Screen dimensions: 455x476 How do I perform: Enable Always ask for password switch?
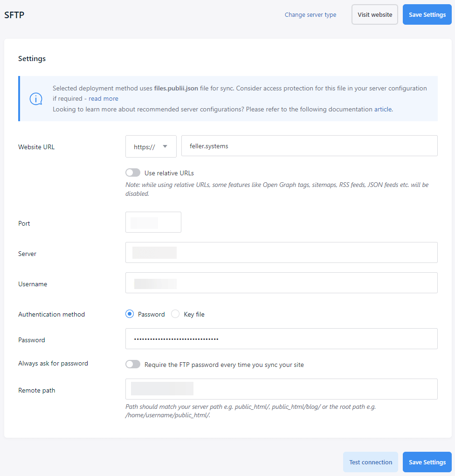(x=133, y=364)
